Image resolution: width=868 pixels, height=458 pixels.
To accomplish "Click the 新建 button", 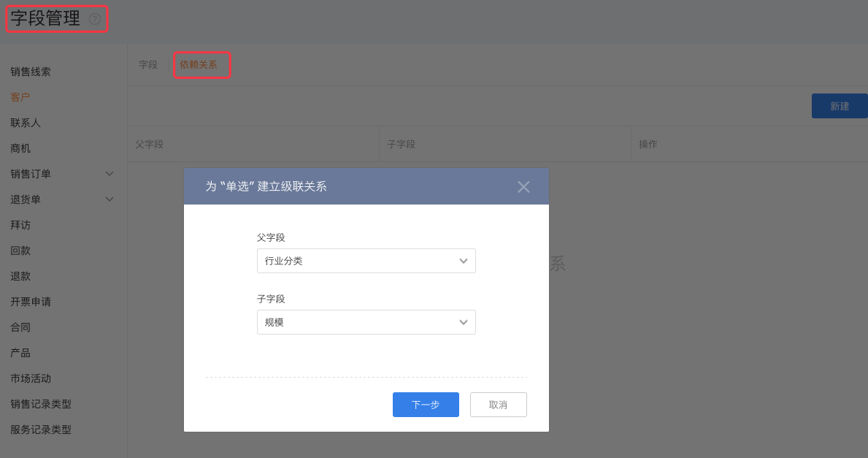I will tap(840, 106).
